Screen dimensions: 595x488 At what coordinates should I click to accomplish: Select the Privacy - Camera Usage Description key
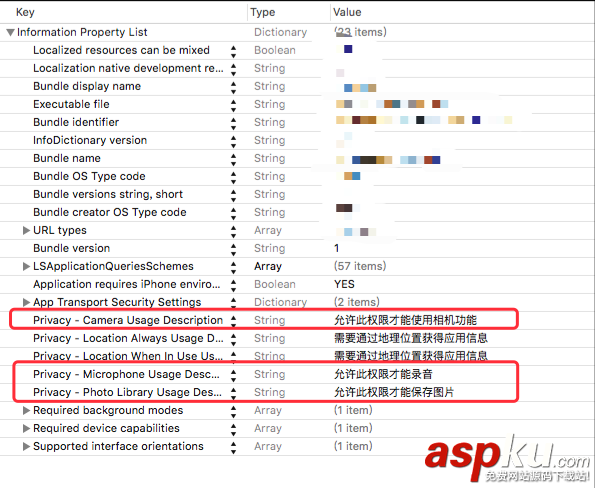pyautogui.click(x=128, y=320)
